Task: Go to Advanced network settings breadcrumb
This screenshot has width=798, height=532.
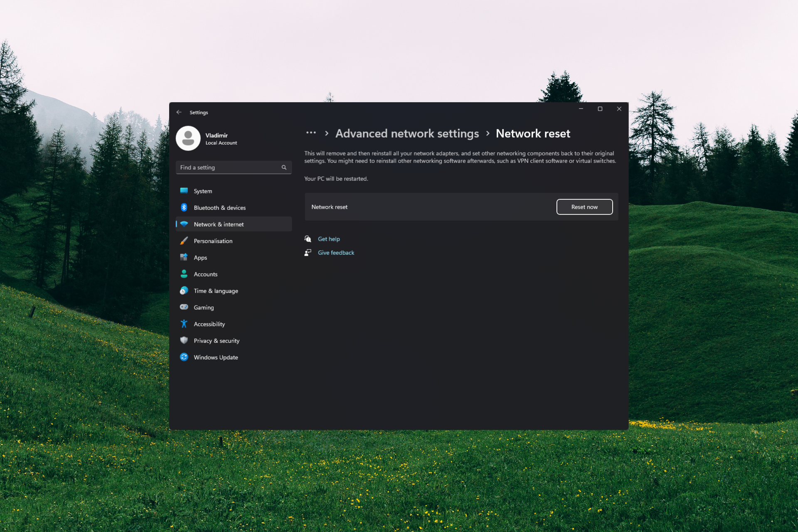Action: pos(407,133)
